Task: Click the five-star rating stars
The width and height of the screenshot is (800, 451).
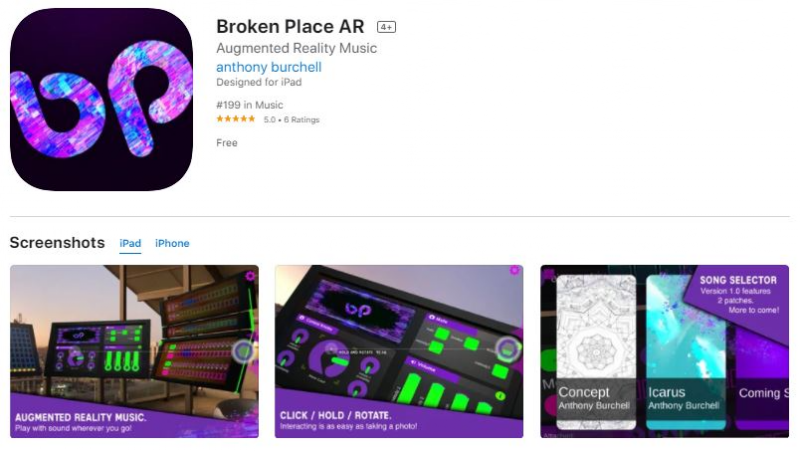Action: pos(236,119)
